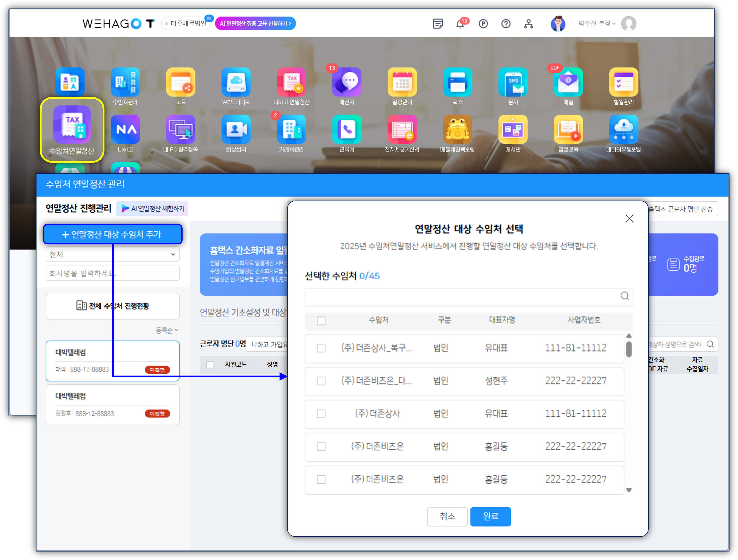The image size is (738, 560).
Task: Click the 더존세무법인 company selector
Action: point(186,23)
